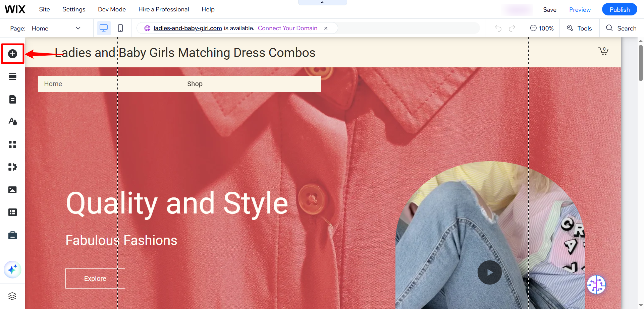
Task: Open the Add Section panel
Action: coord(12,76)
